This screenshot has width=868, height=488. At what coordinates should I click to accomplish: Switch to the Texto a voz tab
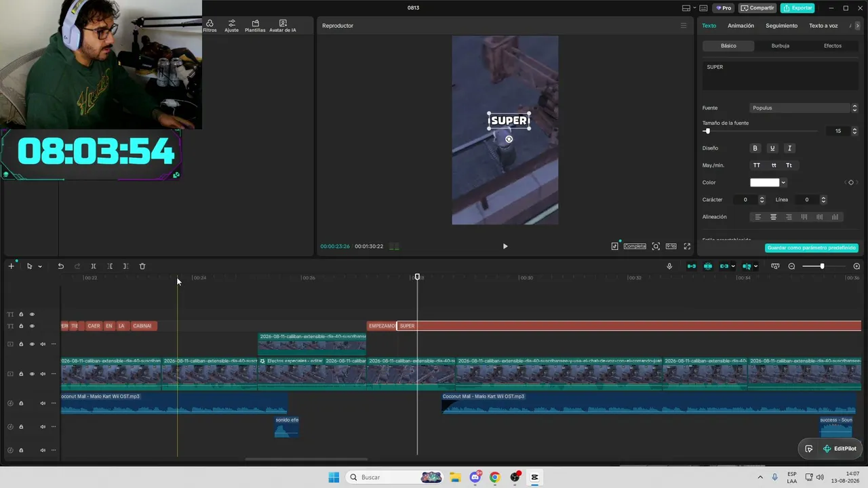pyautogui.click(x=823, y=26)
